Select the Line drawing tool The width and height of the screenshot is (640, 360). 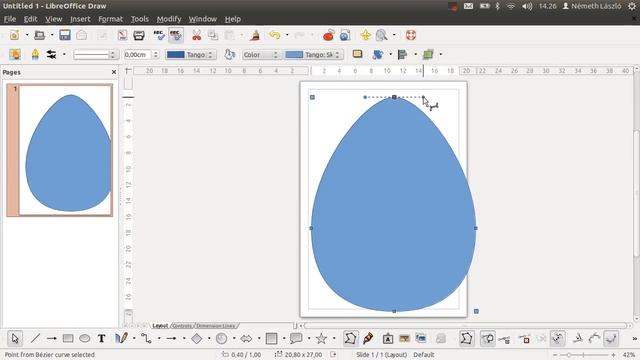[x=35, y=338]
